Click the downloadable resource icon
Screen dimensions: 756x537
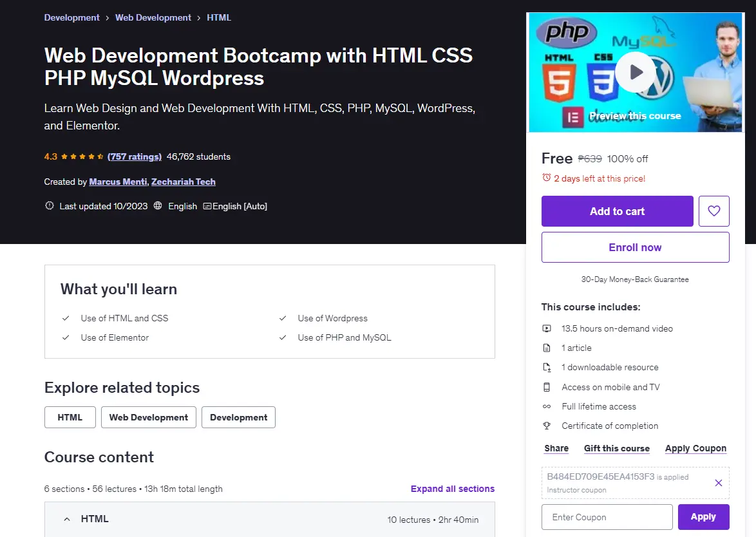547,367
